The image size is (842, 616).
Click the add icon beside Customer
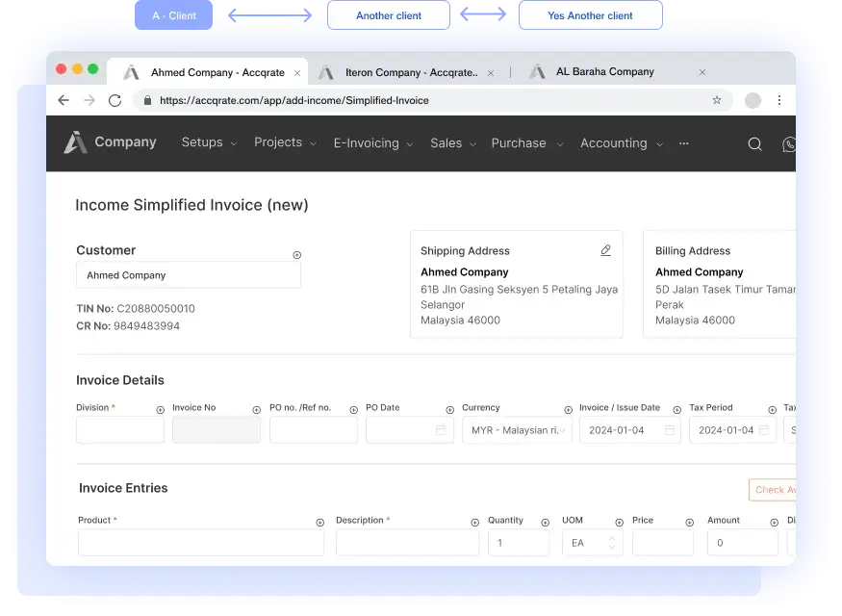click(x=297, y=255)
